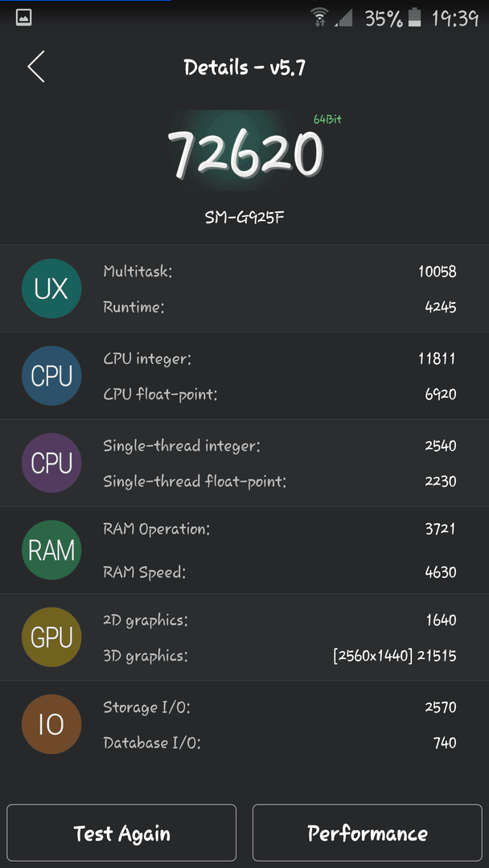
Task: Tap the RAM Speed result row
Action: pos(280,572)
